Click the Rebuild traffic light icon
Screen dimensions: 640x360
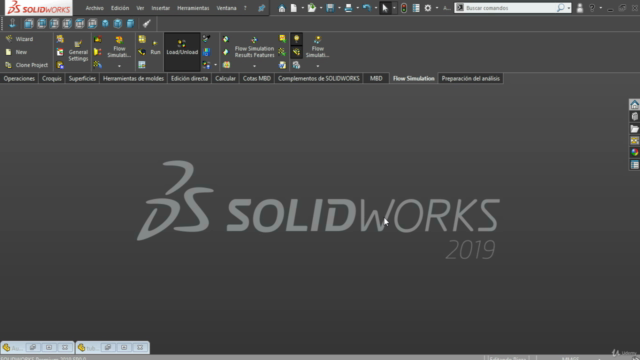[x=404, y=8]
